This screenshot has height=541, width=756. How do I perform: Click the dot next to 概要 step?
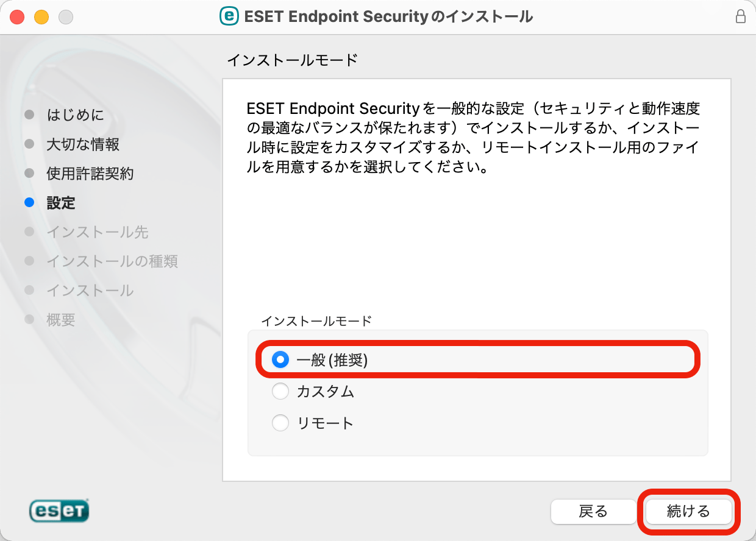tap(29, 319)
